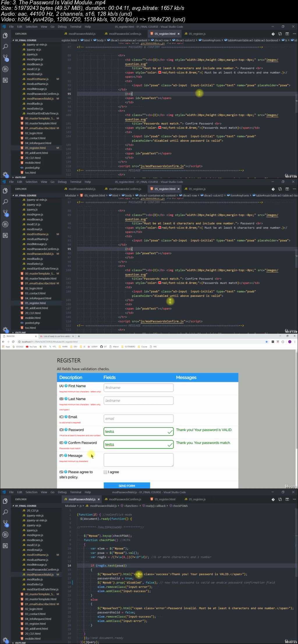
Task: Open posted.php in the 00:01:48 frame Explorer
Action: (32, 323)
